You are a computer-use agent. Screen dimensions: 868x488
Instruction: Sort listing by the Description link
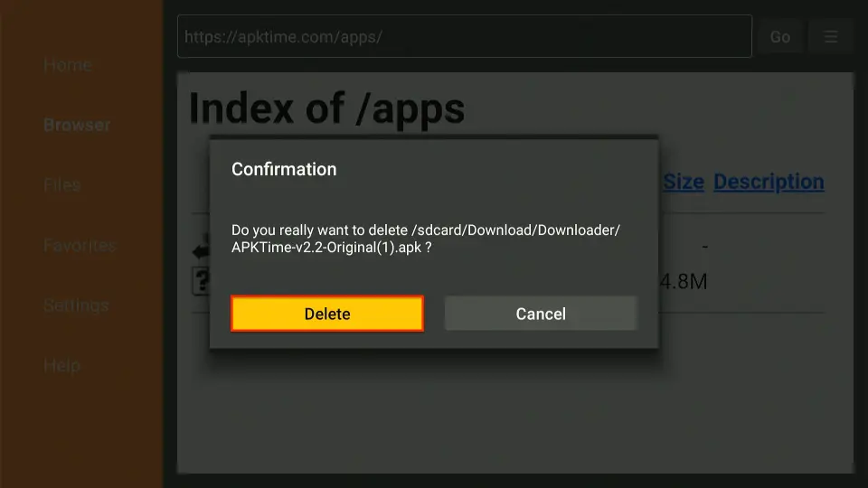pos(769,182)
